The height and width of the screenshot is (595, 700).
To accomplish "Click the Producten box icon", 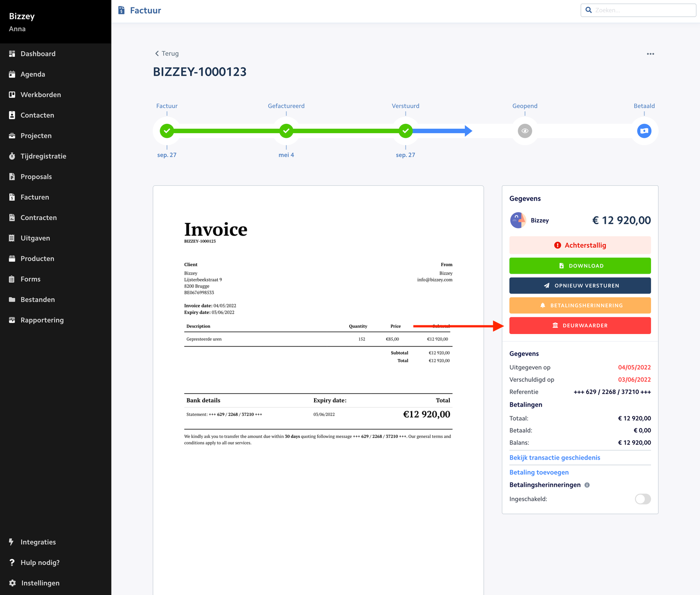I will coord(12,259).
